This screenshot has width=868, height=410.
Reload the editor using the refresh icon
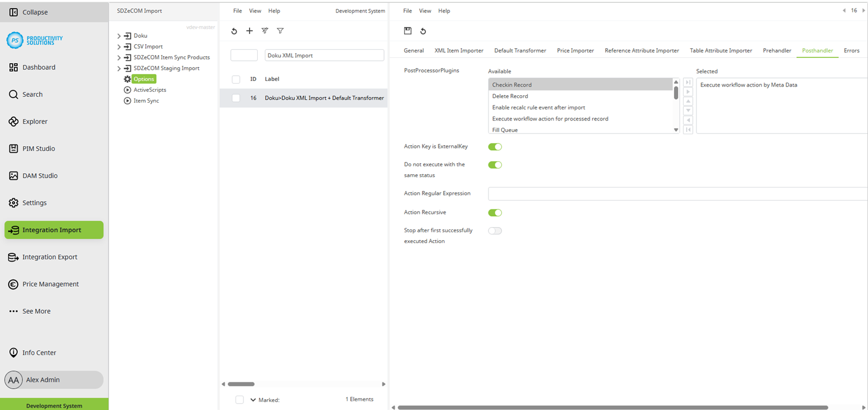click(423, 31)
